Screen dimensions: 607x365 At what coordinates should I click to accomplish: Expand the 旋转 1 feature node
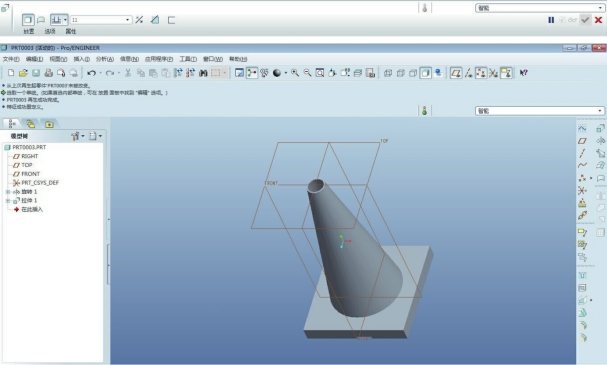pyautogui.click(x=8, y=192)
